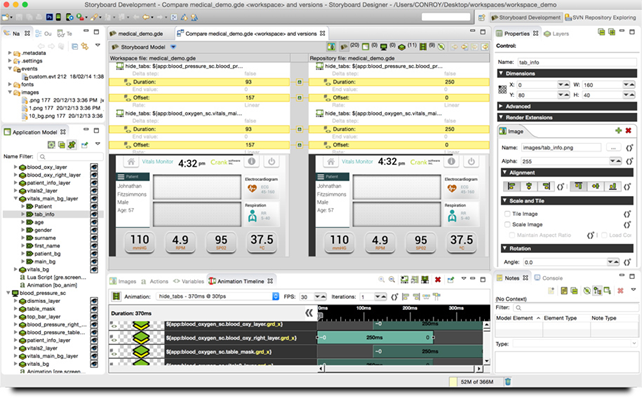Click the control Name field tab_info

pyautogui.click(x=576, y=62)
